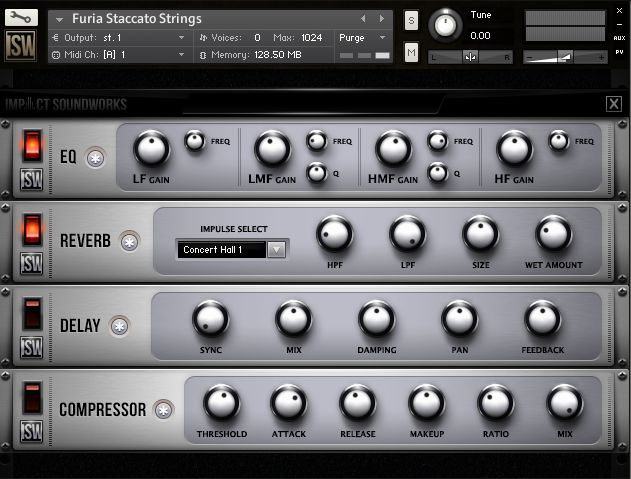Go to the next instrument with the right arrow
631x479 pixels.
[x=381, y=19]
